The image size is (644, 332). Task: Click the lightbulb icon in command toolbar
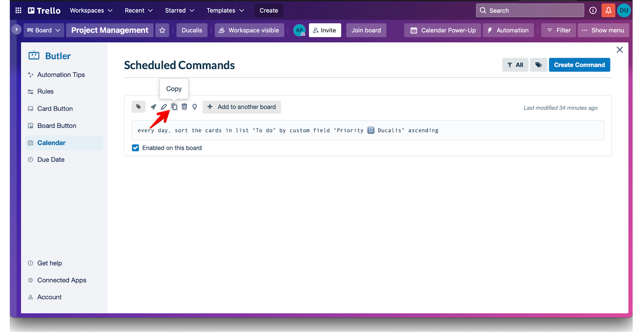(x=195, y=107)
